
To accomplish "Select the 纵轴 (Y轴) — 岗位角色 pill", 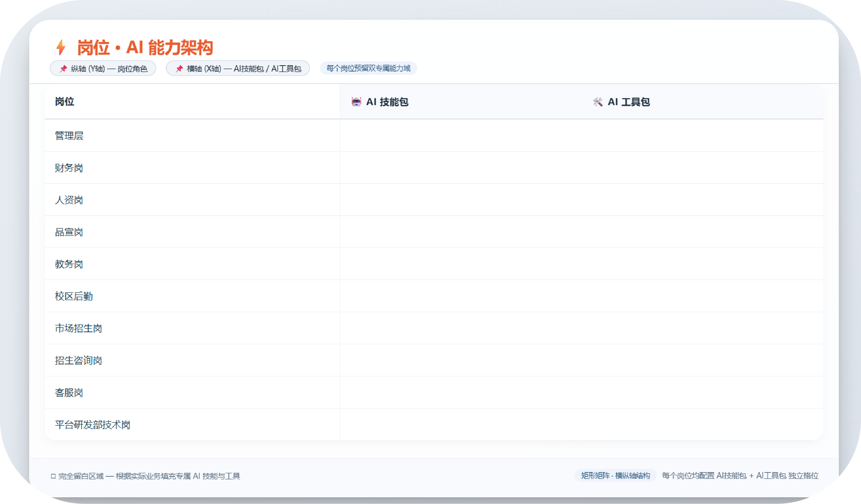I will [x=103, y=68].
